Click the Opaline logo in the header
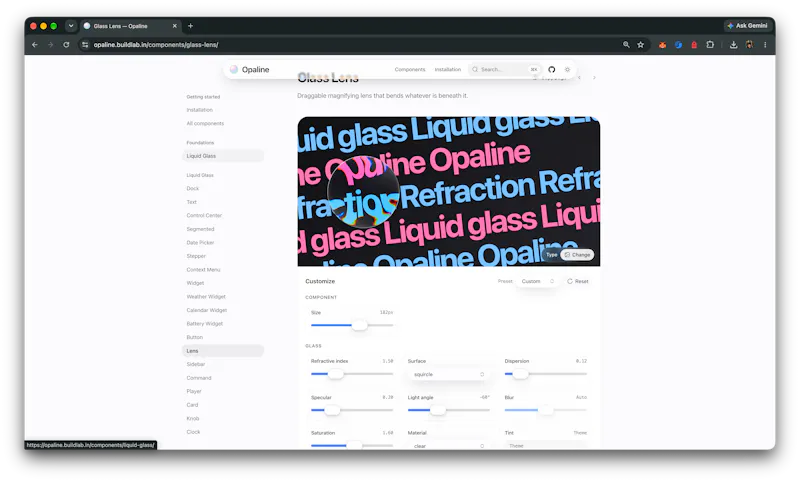The image size is (800, 482). [249, 69]
